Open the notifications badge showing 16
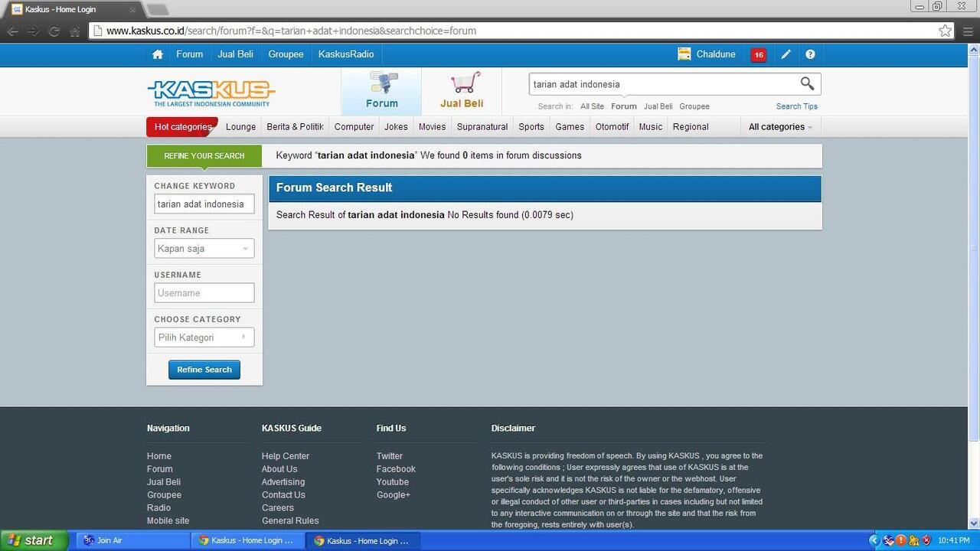 [x=759, y=55]
